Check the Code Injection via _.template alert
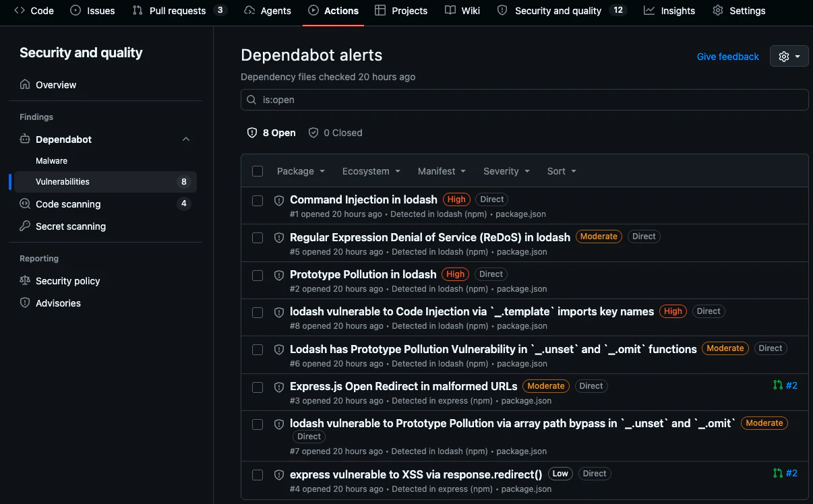813x504 pixels. (258, 313)
